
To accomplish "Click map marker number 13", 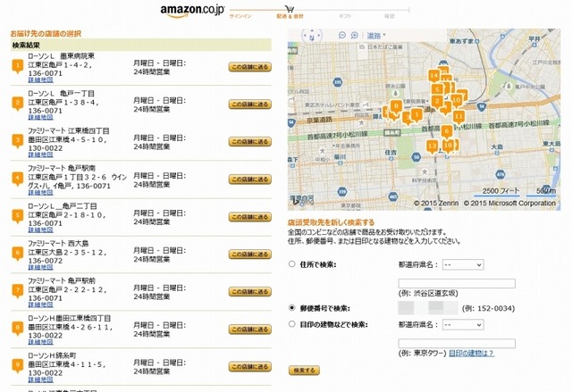I will 433,145.
